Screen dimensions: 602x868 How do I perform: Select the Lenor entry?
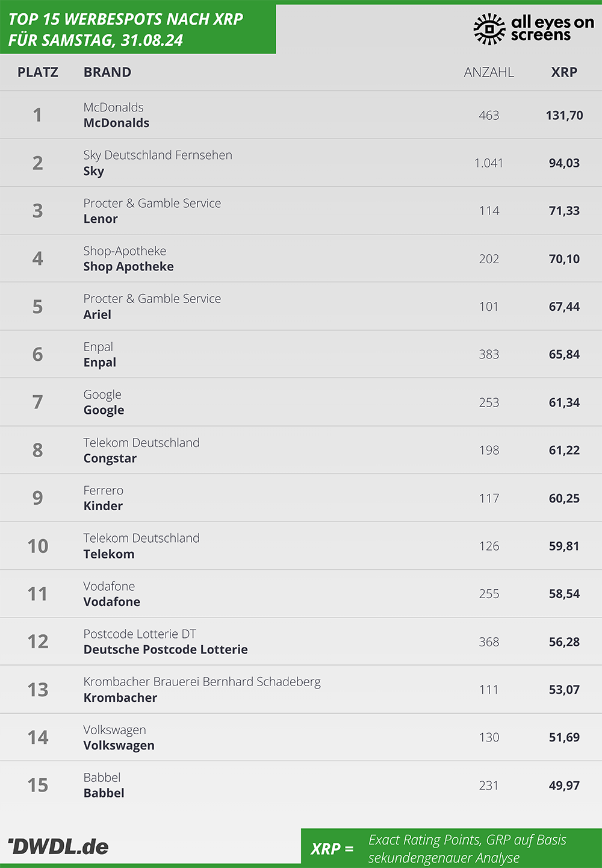pos(301,211)
